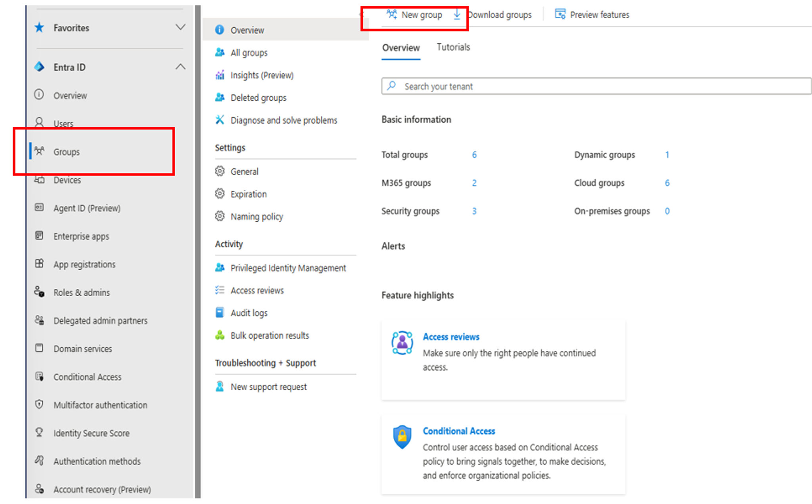Screen dimensions: 812x504
Task: Click the Entra ID diamond icon
Action: 39,67
